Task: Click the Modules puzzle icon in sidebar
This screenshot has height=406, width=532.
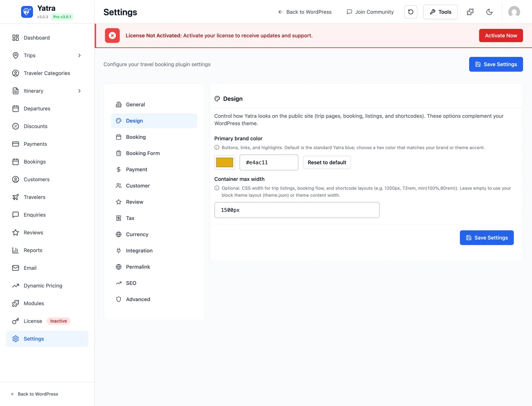Action: point(16,303)
